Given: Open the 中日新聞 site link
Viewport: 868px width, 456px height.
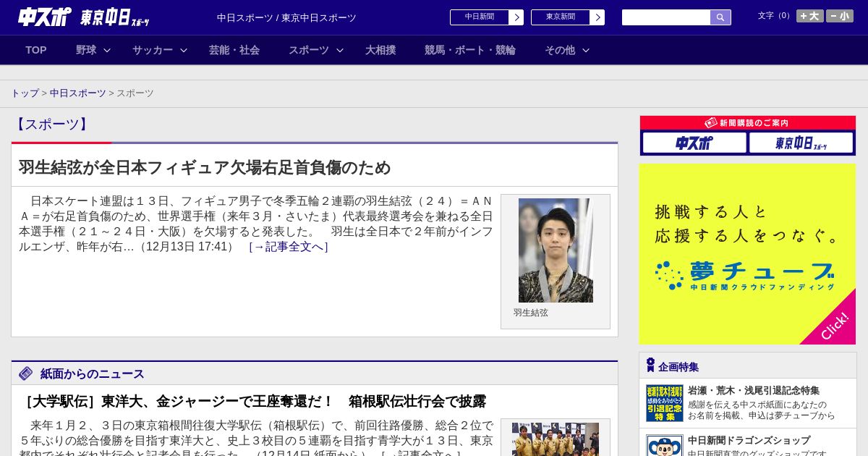Looking at the screenshot, I should [480, 17].
